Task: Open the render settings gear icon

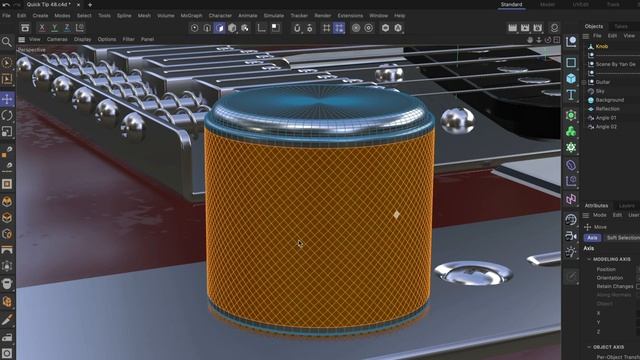Action: (x=554, y=28)
